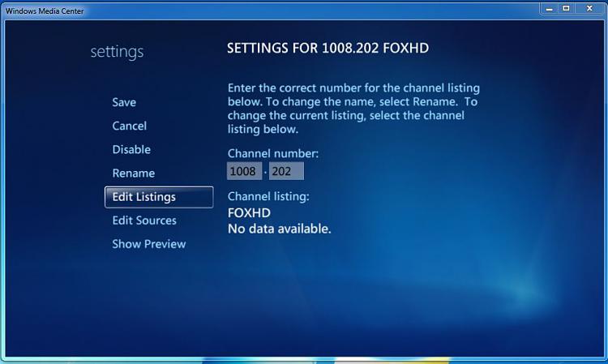Viewport: 608px width, 364px height.
Task: Maximize the Windows Media Center window
Action: coord(566,9)
